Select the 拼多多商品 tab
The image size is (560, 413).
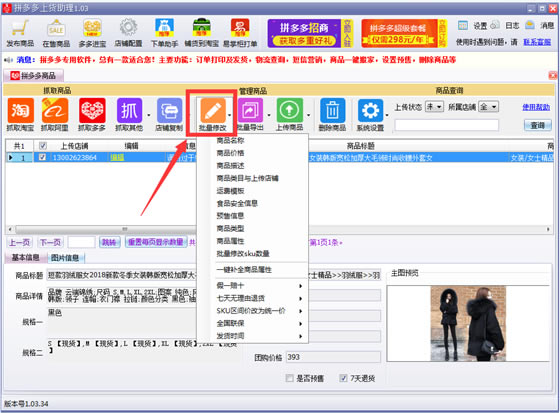pyautogui.click(x=34, y=75)
